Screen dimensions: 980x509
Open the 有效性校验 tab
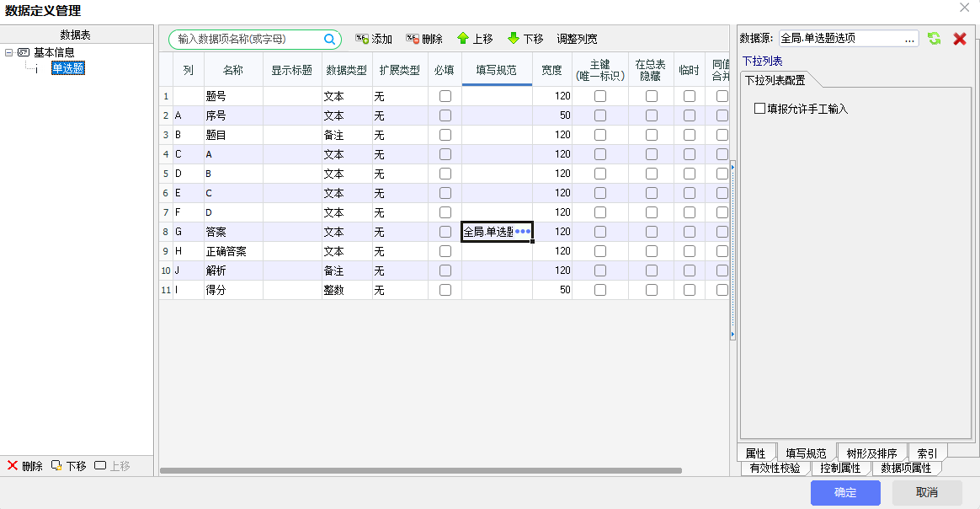coord(775,468)
